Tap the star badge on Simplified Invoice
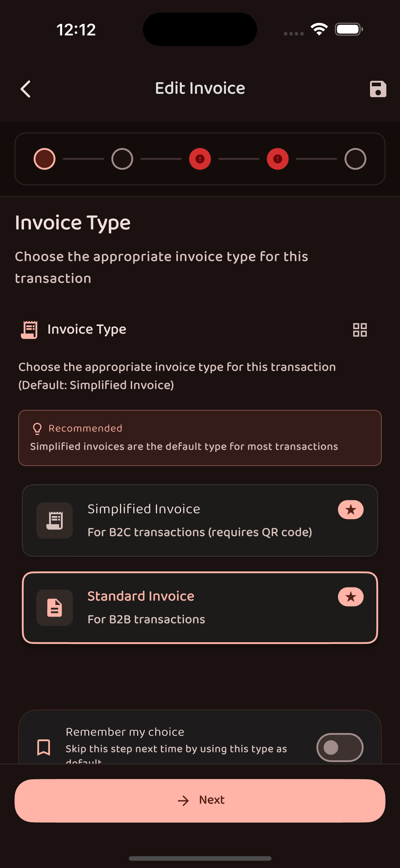The width and height of the screenshot is (400, 868). tap(350, 509)
